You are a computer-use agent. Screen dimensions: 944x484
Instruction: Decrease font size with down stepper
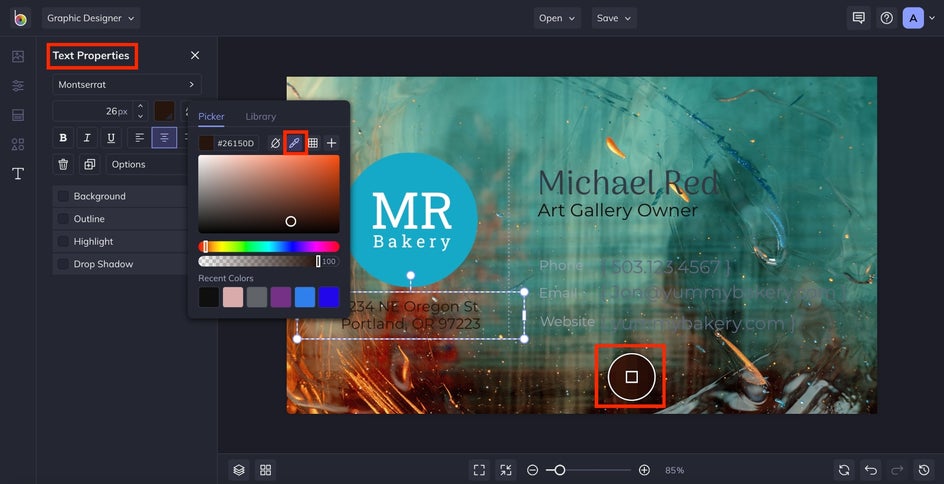coord(140,116)
